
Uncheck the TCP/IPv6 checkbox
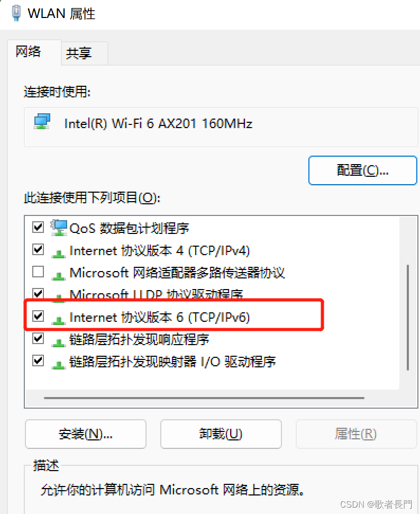38,316
